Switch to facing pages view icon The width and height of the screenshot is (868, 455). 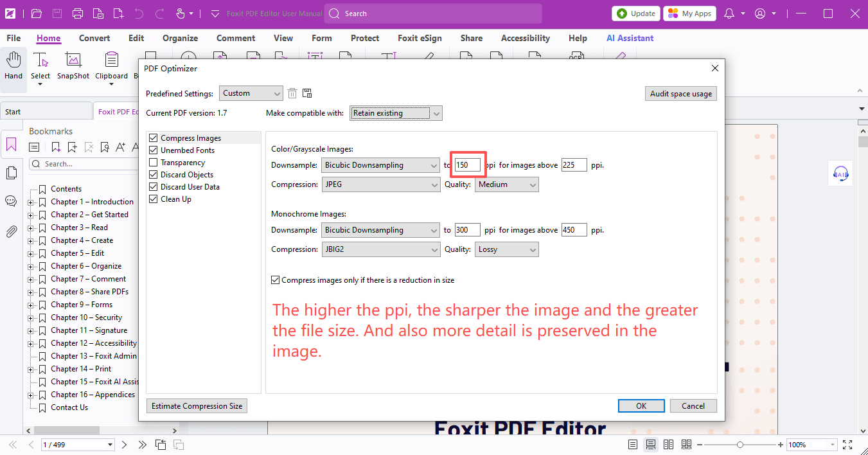[668, 445]
